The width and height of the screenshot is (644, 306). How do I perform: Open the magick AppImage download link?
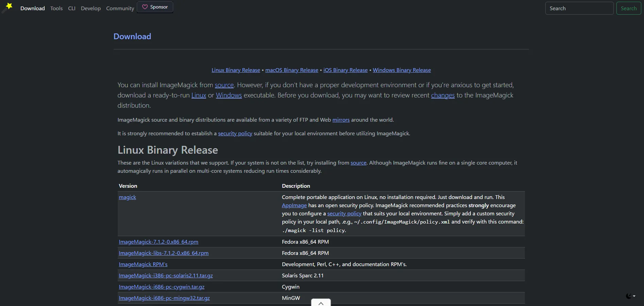[127, 197]
